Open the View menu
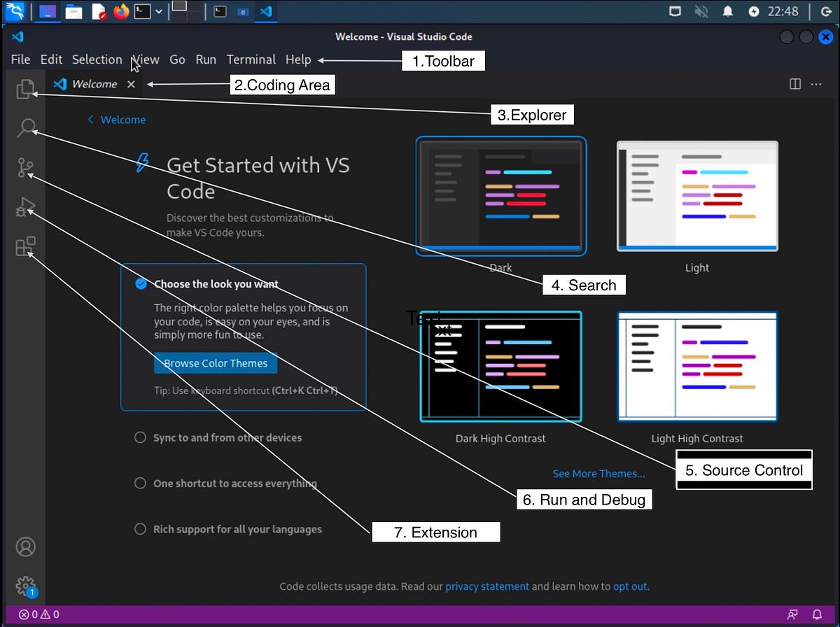This screenshot has width=840, height=627. (x=145, y=59)
